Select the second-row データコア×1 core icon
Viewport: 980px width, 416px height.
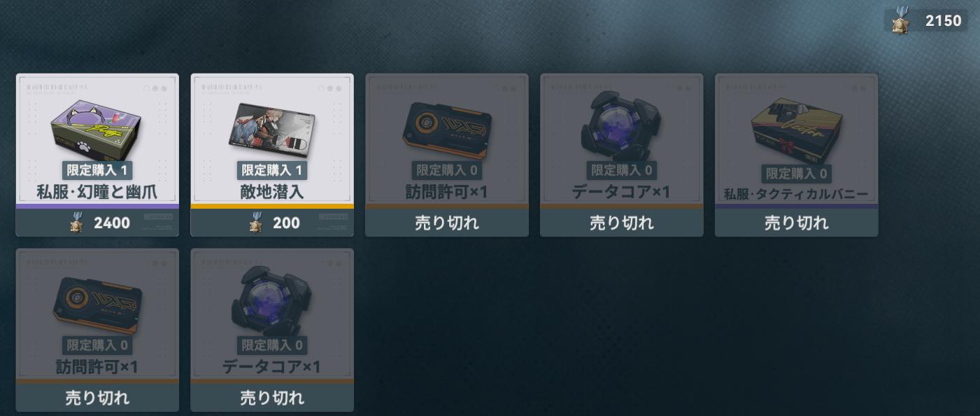pyautogui.click(x=271, y=302)
